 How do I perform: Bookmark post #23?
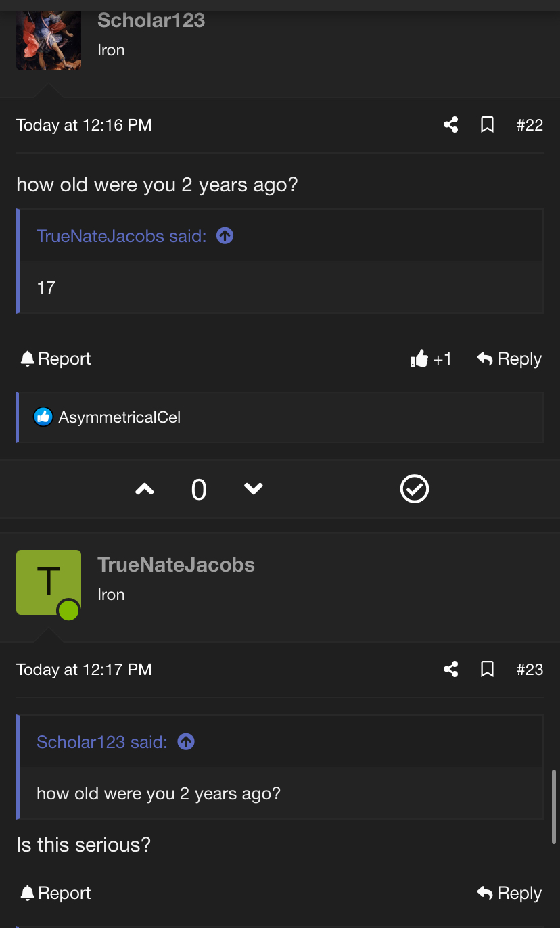click(x=487, y=670)
